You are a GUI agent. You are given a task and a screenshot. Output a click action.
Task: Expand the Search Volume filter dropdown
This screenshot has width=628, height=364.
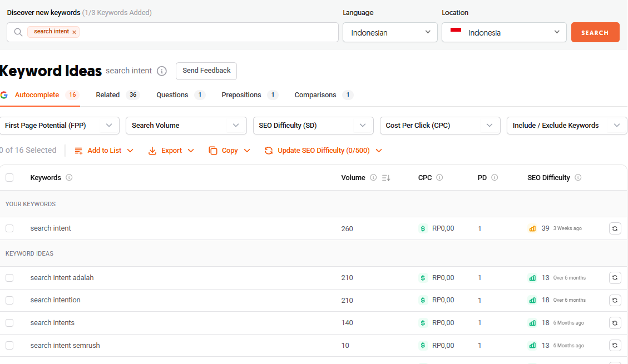click(x=186, y=126)
